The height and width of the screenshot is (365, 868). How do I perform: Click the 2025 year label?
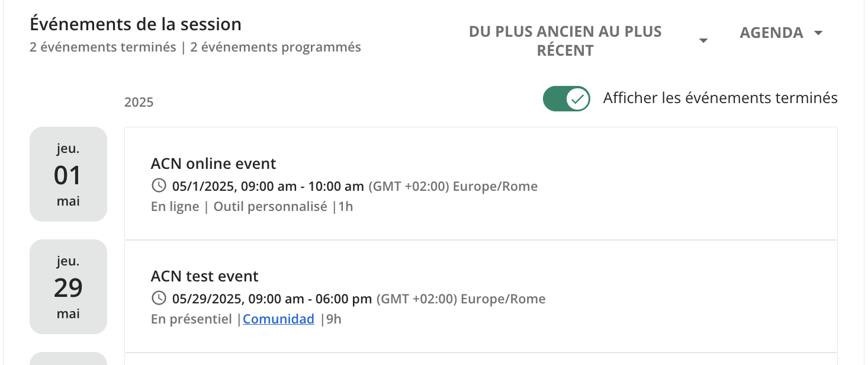click(139, 103)
